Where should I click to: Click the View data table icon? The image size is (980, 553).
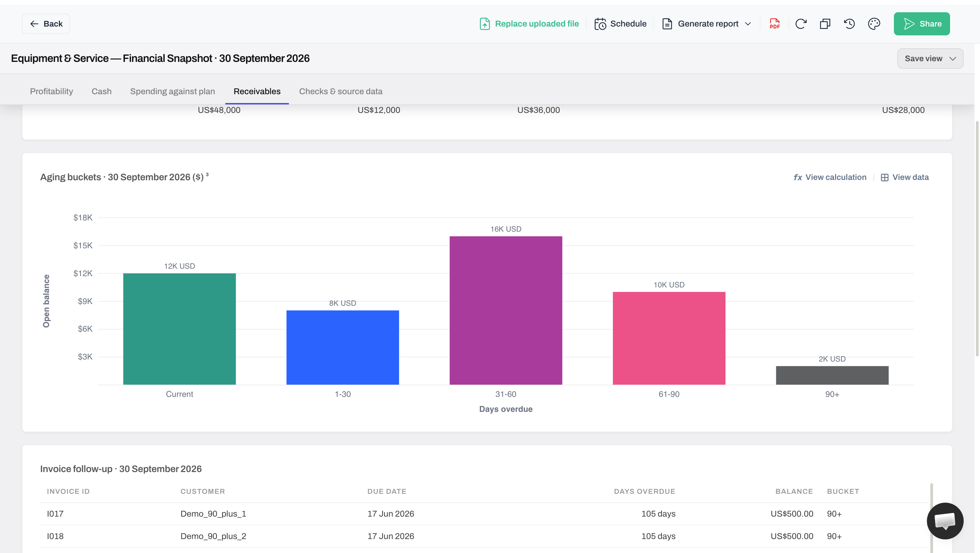point(884,177)
